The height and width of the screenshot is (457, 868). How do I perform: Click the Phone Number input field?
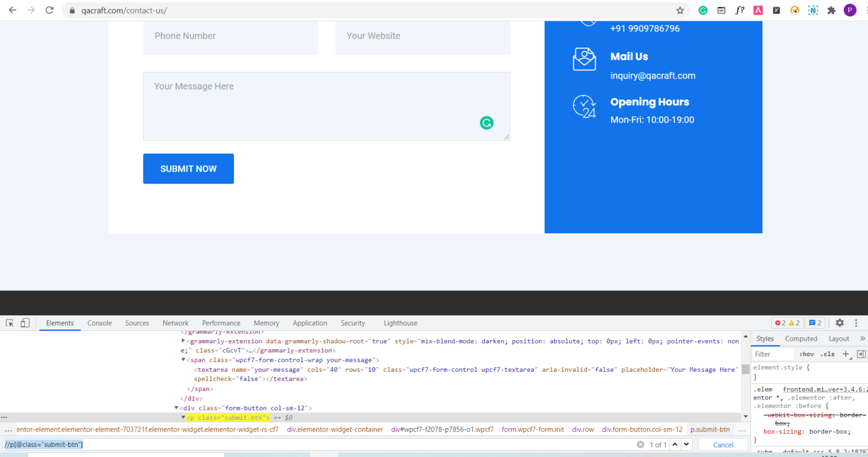pyautogui.click(x=231, y=36)
